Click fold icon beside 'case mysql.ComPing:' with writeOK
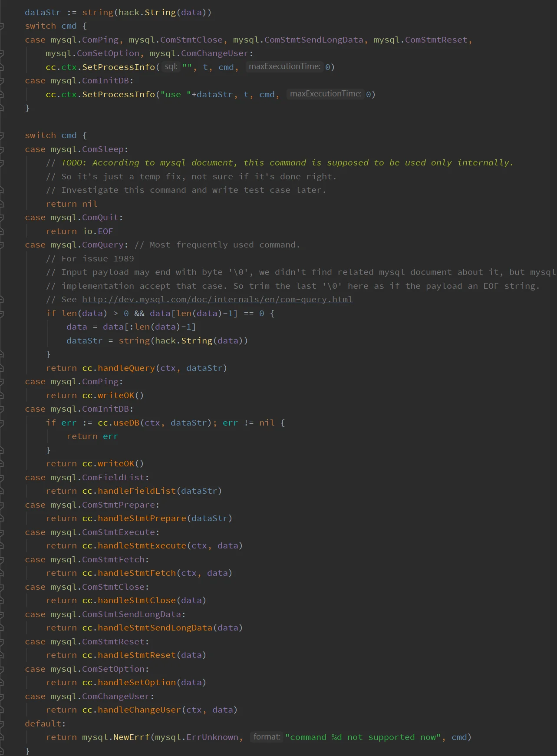This screenshot has width=557, height=756. [x=2, y=382]
